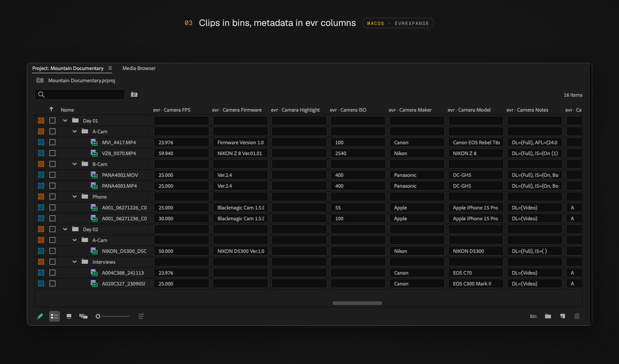Click the New Item icon
619x364 pixels.
563,316
